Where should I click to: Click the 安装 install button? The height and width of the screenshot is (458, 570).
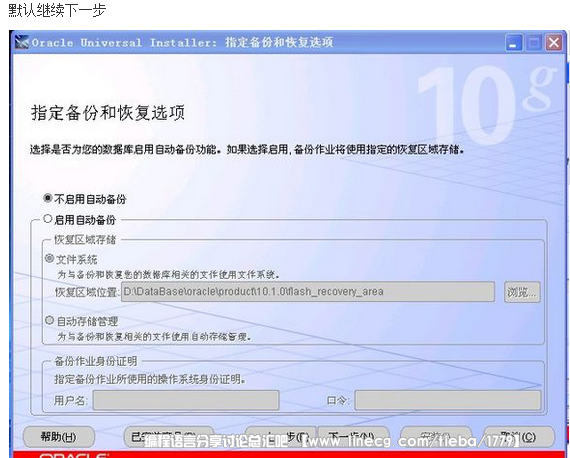coord(436,436)
